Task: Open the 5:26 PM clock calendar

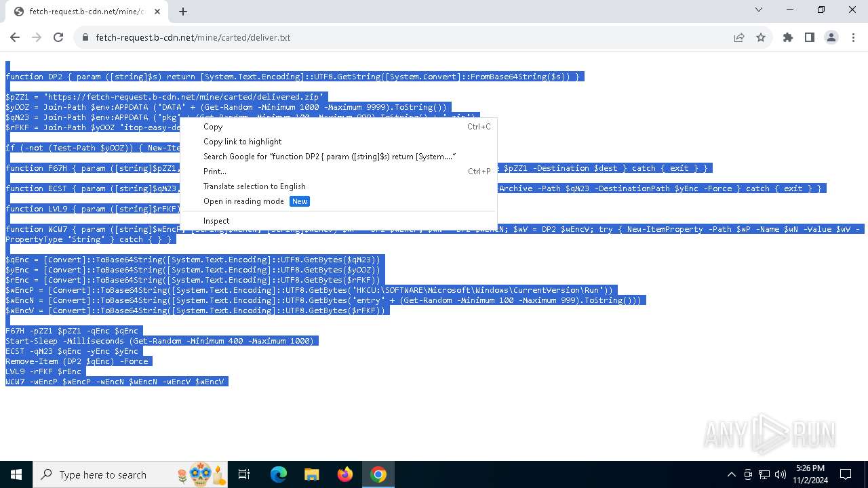Action: coord(810,474)
